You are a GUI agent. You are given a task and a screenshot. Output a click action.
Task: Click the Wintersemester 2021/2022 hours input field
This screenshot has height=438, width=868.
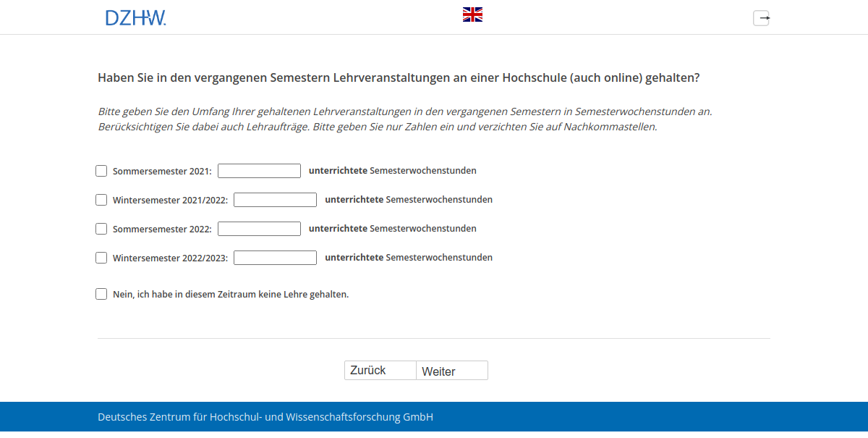[275, 199]
